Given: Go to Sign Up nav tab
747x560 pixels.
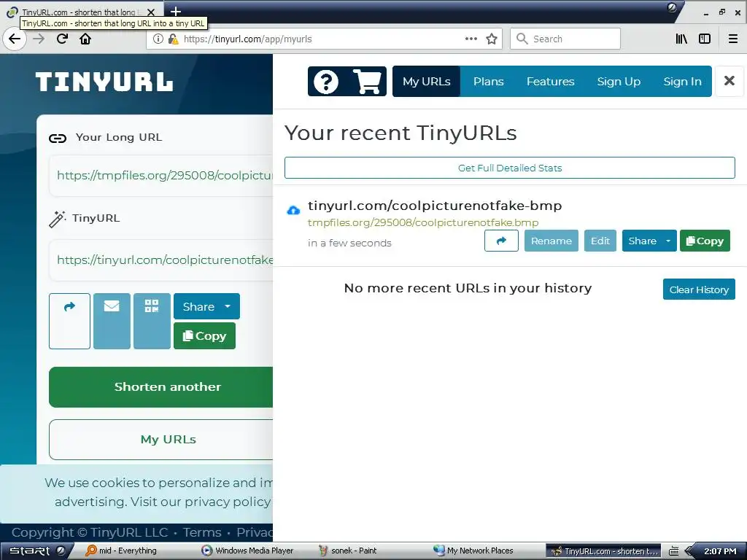Looking at the screenshot, I should click(619, 82).
